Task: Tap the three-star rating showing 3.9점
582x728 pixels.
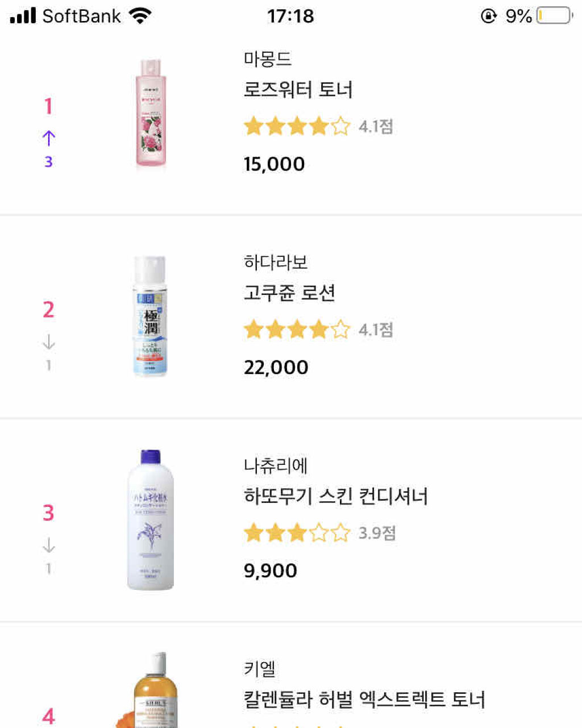Action: 297,533
